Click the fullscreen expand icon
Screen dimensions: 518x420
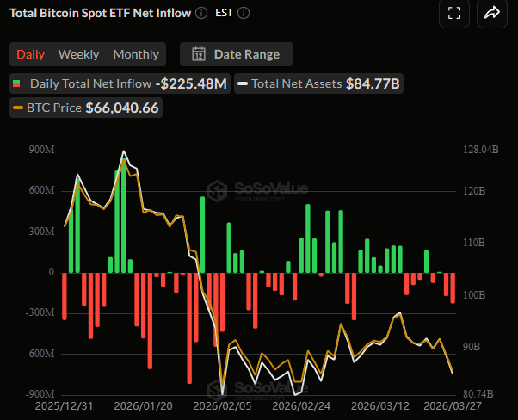coord(454,13)
